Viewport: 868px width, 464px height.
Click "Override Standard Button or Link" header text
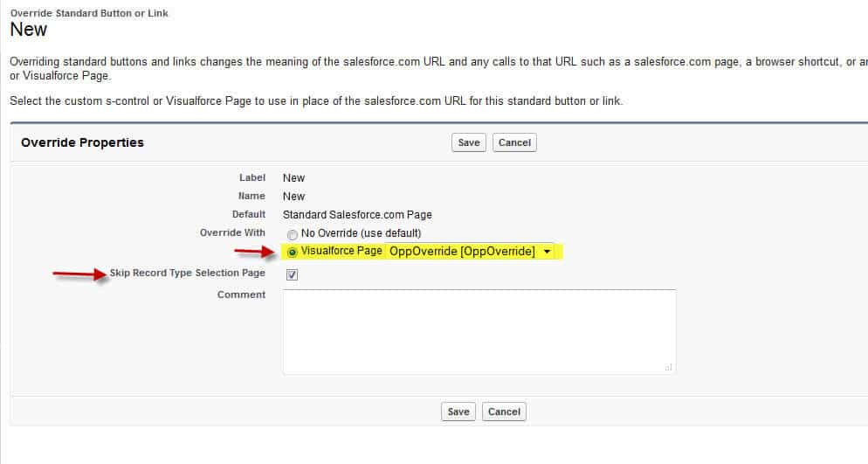click(89, 13)
